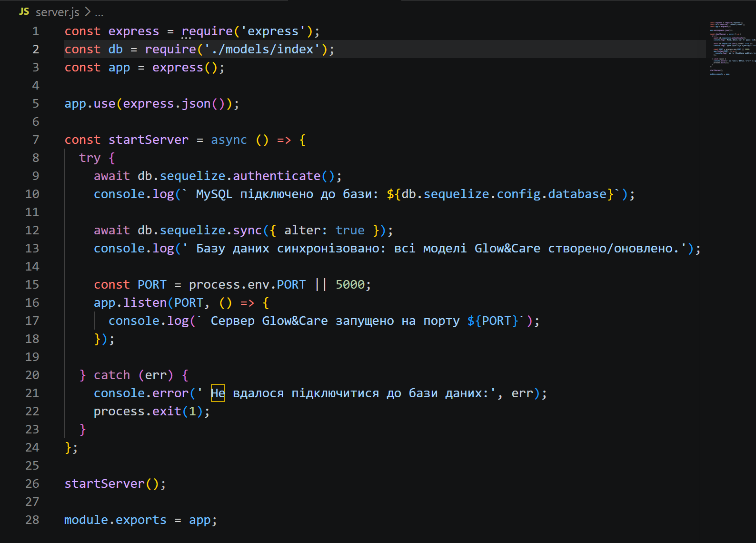
Task: Click 'PORT' constant declaration on line 15
Action: click(152, 284)
